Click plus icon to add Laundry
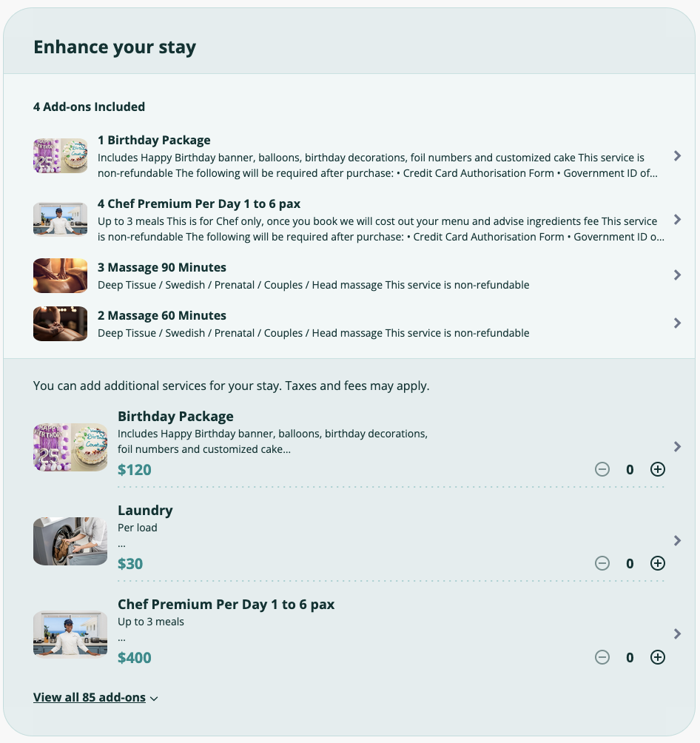Viewport: 700px width, 743px height. 657,563
